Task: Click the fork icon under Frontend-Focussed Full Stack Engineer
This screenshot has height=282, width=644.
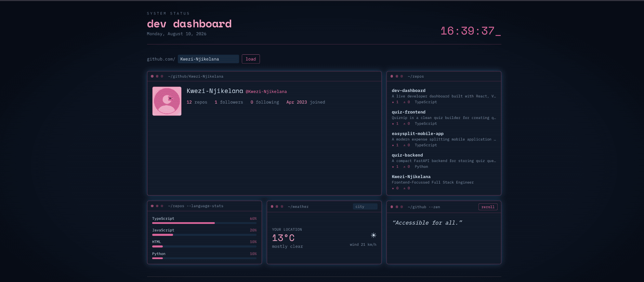Action: (x=404, y=188)
